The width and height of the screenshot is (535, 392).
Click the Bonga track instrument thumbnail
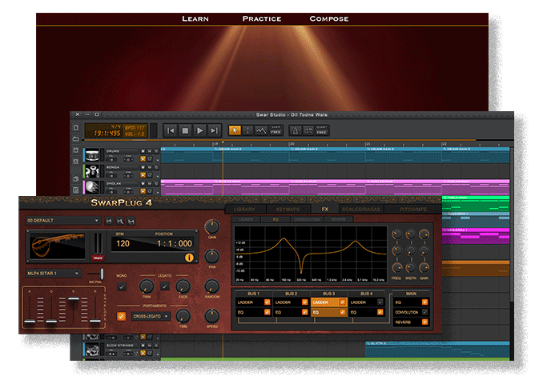click(x=92, y=171)
